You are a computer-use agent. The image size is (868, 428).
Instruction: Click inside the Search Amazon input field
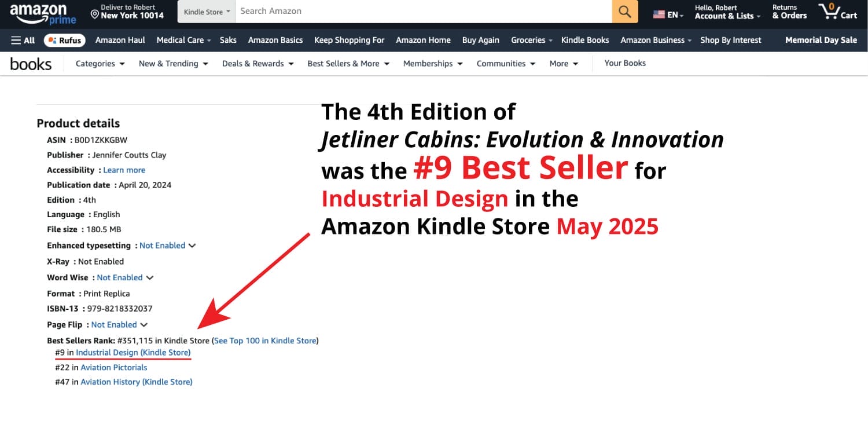pos(405,10)
